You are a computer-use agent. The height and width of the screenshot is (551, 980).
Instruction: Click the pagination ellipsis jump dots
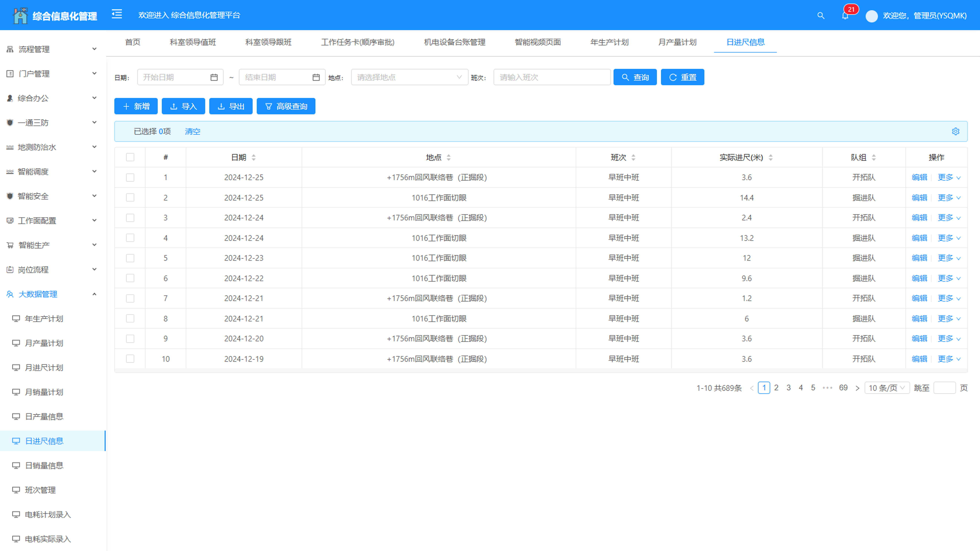[x=827, y=388]
